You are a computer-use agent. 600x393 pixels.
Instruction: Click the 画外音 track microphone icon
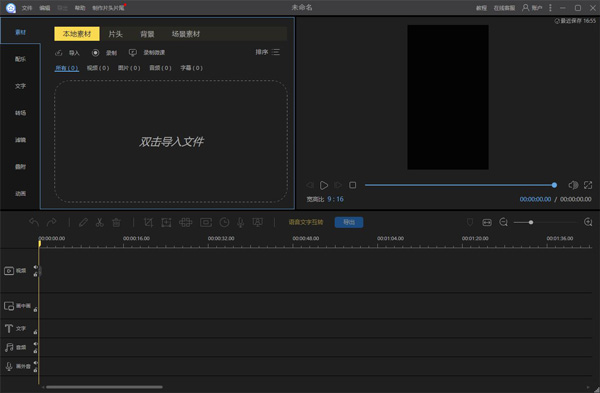point(9,366)
